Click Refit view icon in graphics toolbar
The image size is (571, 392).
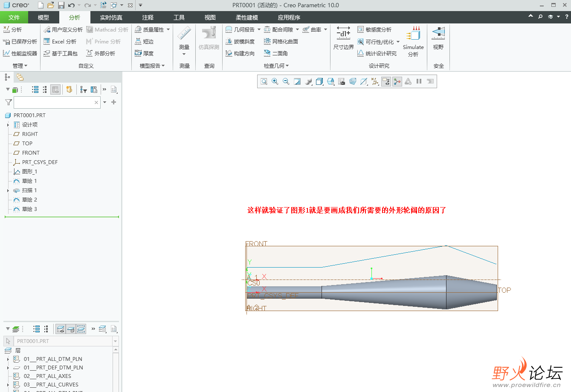point(264,81)
